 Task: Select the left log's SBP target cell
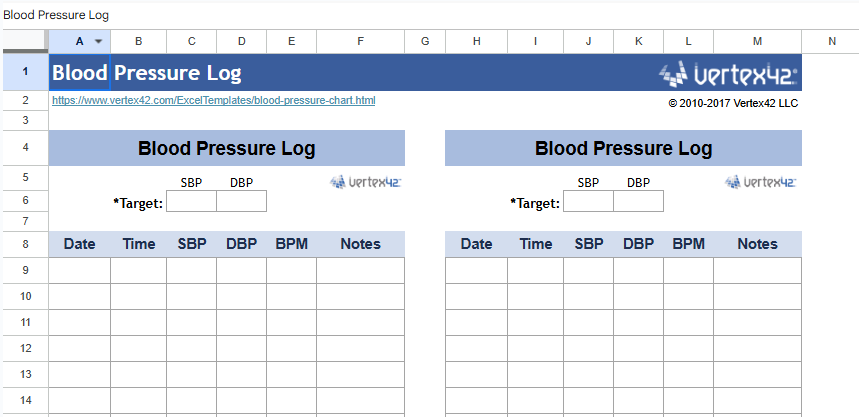(191, 202)
